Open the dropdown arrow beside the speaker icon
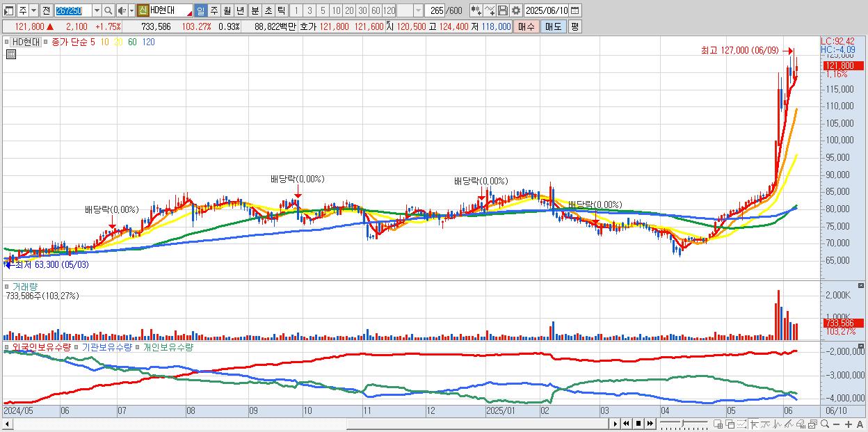 point(131,10)
